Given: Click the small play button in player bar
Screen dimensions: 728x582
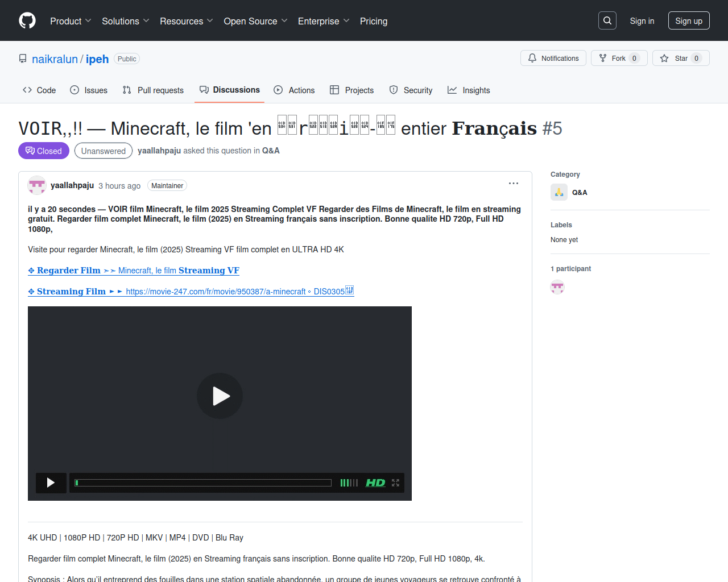Looking at the screenshot, I should point(51,483).
